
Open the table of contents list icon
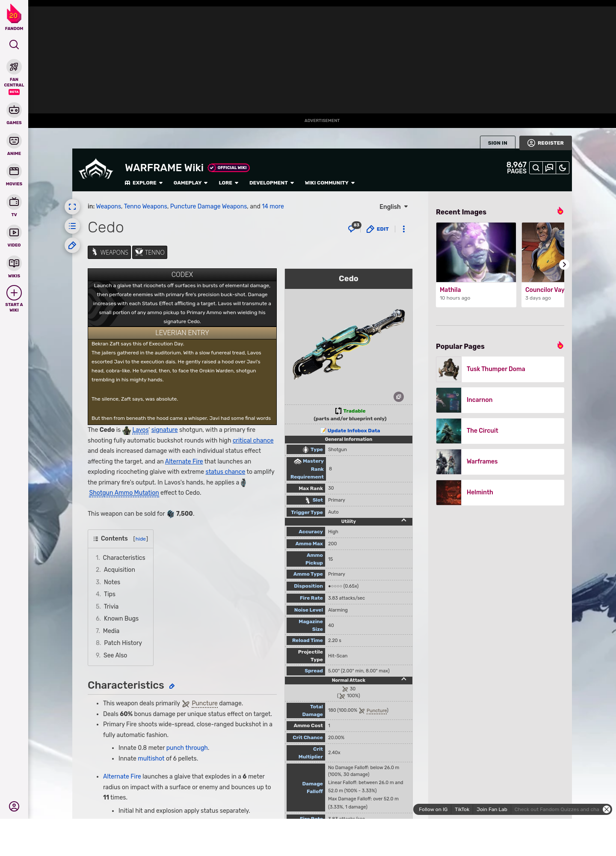tap(72, 226)
